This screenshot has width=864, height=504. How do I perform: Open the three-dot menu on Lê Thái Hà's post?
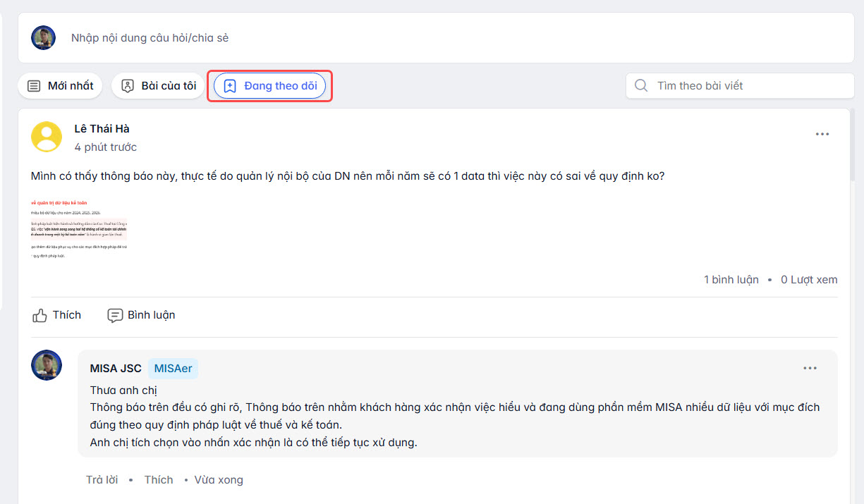pos(822,134)
